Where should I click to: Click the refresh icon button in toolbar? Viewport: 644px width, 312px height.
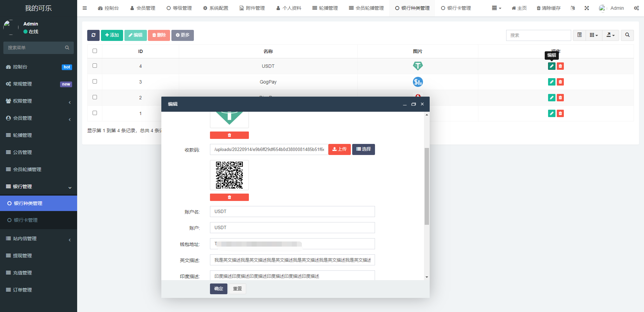[x=93, y=35]
